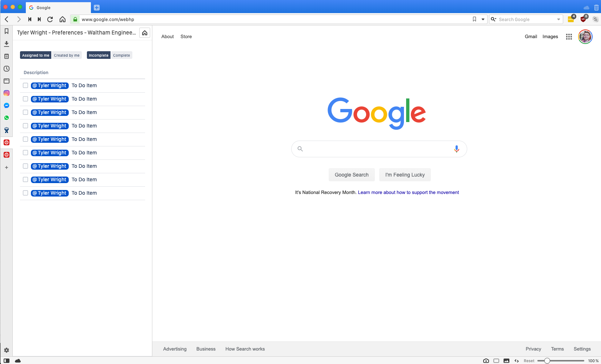Screen dimensions: 601x364
Task: Open the Google browser tab
Action: tap(58, 8)
